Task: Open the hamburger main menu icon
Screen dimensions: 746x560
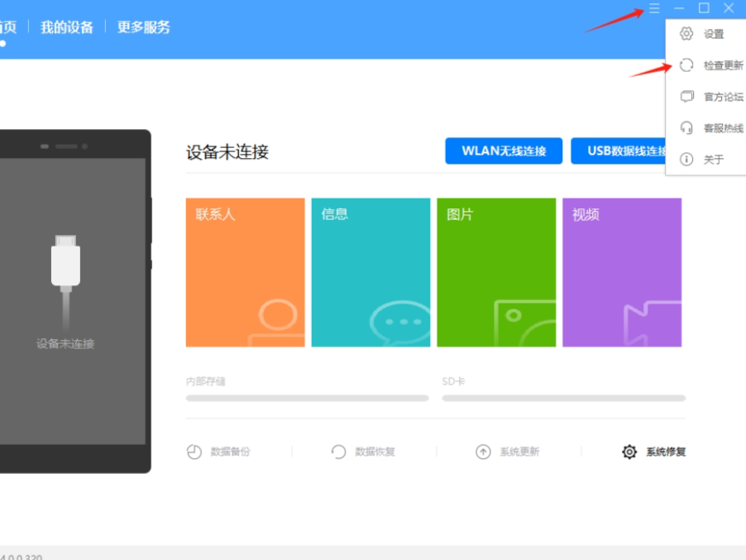Action: [654, 8]
